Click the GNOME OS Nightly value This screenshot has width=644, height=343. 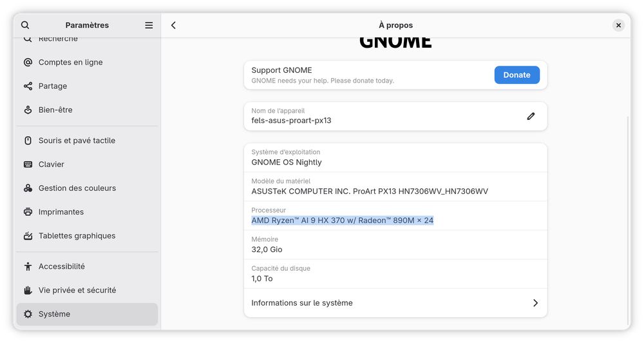(287, 162)
